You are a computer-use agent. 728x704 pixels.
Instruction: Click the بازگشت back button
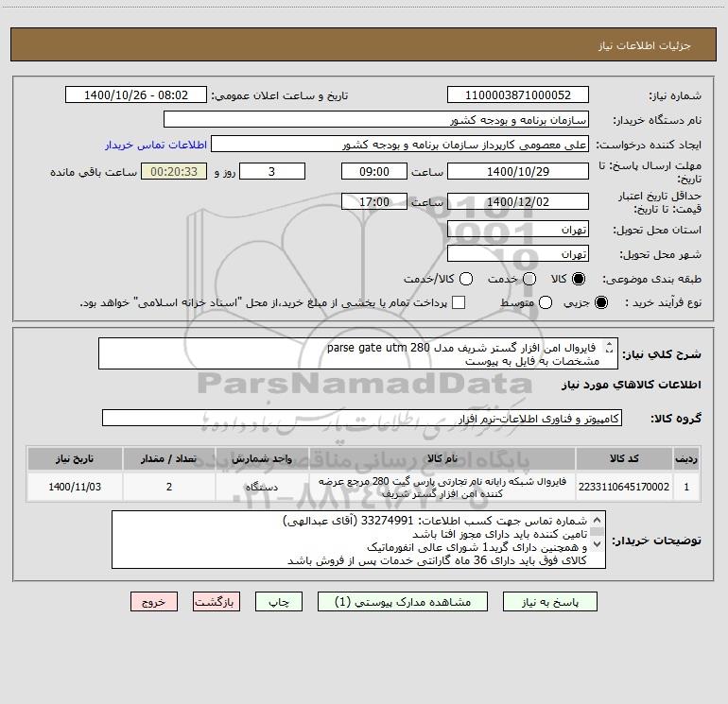click(217, 602)
